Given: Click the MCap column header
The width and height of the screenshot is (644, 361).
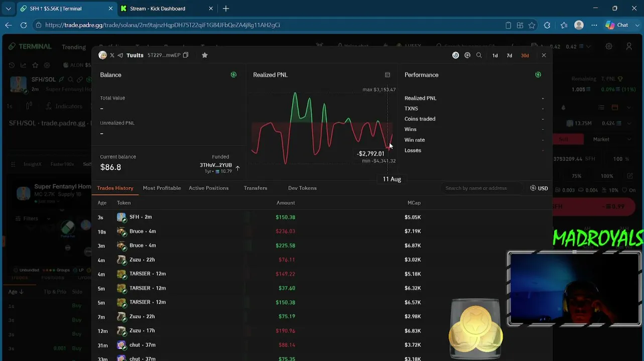Looking at the screenshot, I should [414, 203].
